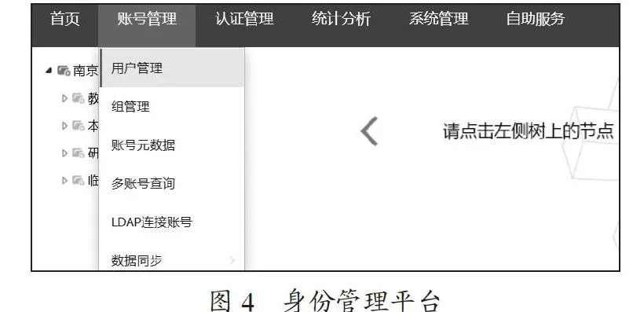Click the folder icon next to 本 node
The image size is (644, 312).
[79, 126]
